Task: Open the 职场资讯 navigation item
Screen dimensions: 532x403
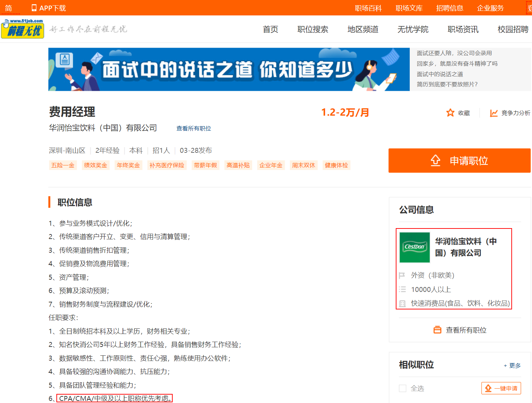Action: pyautogui.click(x=463, y=29)
